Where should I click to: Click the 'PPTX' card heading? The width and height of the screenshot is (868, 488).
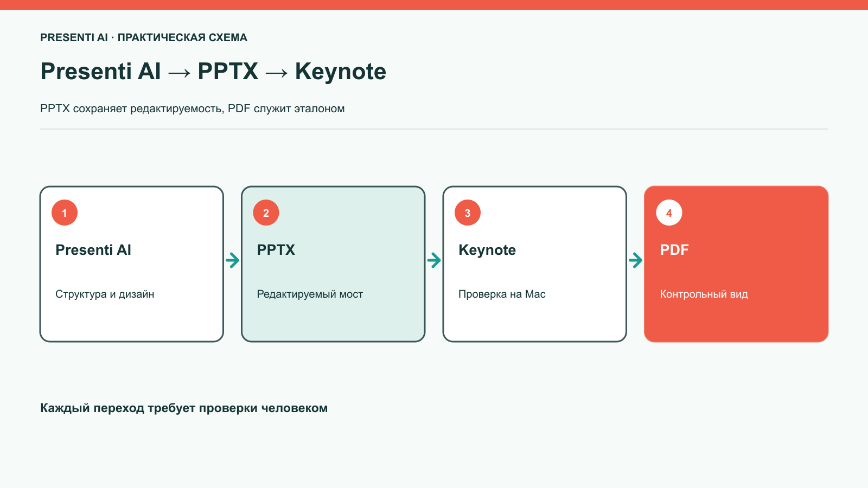(276, 250)
